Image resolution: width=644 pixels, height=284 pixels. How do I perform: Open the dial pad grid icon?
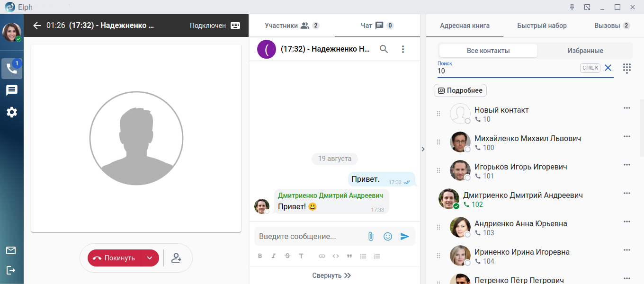click(x=627, y=68)
